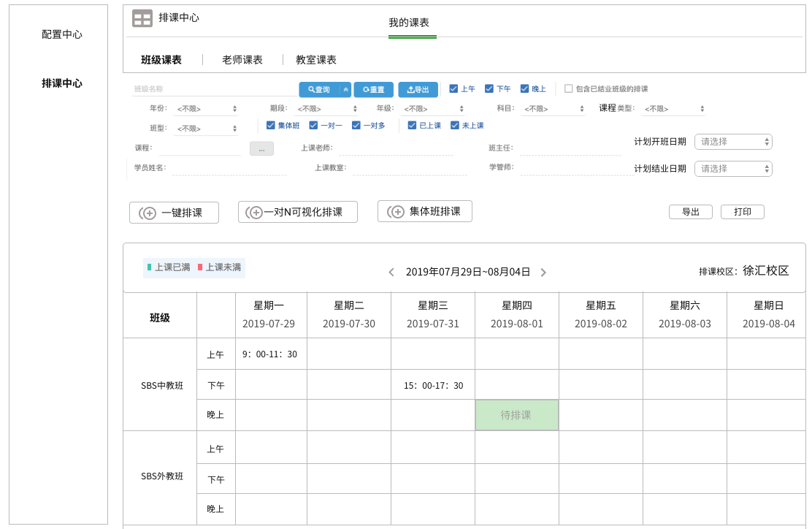Click the ... course picker button

261,149
